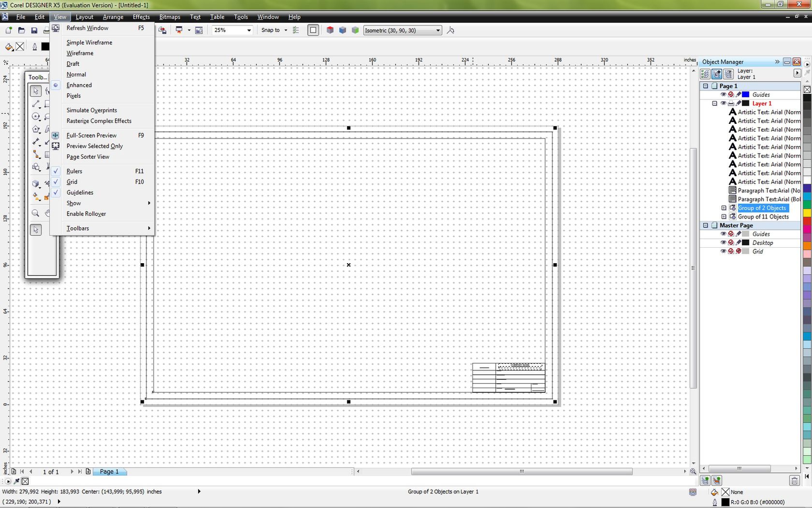The image size is (812, 508).
Task: Click the no-fill X swatch atop palette
Action: tap(807, 90)
